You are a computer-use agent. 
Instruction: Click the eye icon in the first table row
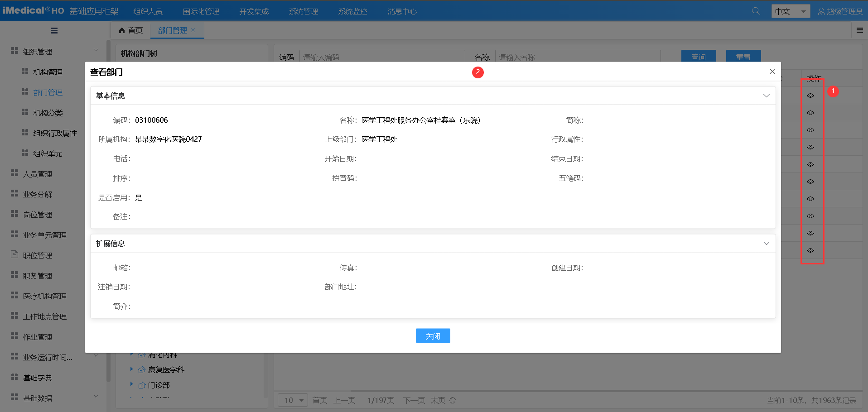[810, 96]
